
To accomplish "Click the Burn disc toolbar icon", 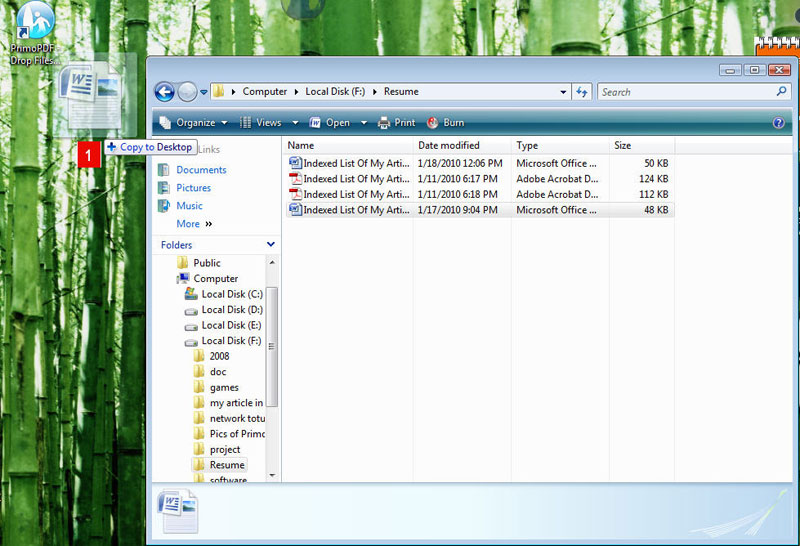I will tap(432, 122).
